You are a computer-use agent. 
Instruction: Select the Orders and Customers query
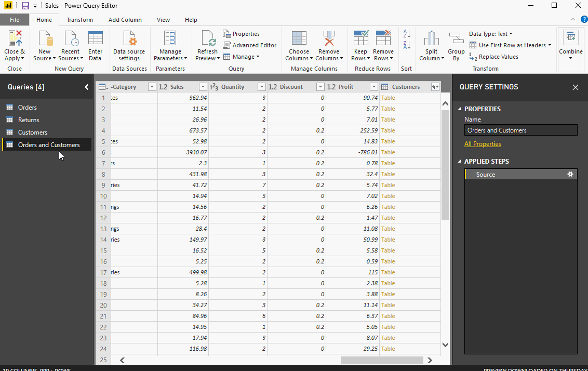pyautogui.click(x=47, y=145)
